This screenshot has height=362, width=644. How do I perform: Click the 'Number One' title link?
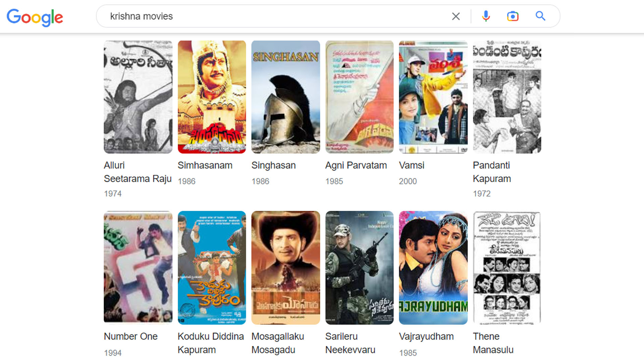point(130,336)
